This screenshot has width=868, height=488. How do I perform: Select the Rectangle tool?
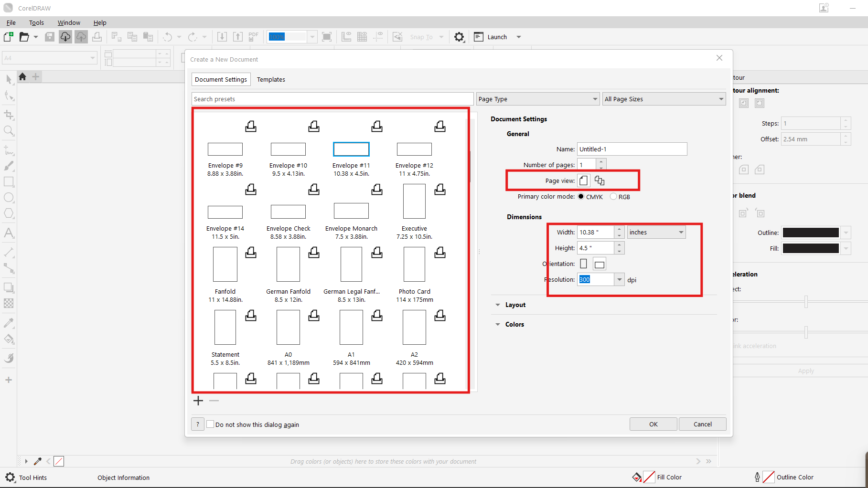point(9,182)
